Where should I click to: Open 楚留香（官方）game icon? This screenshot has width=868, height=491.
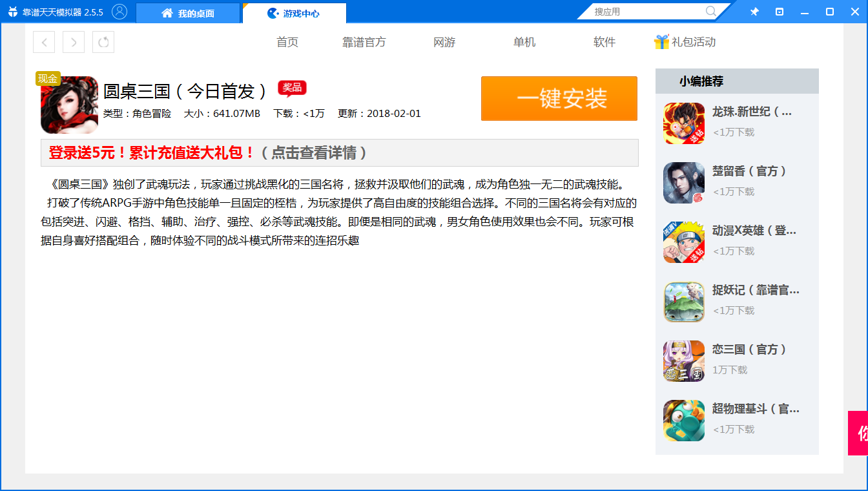pyautogui.click(x=684, y=183)
